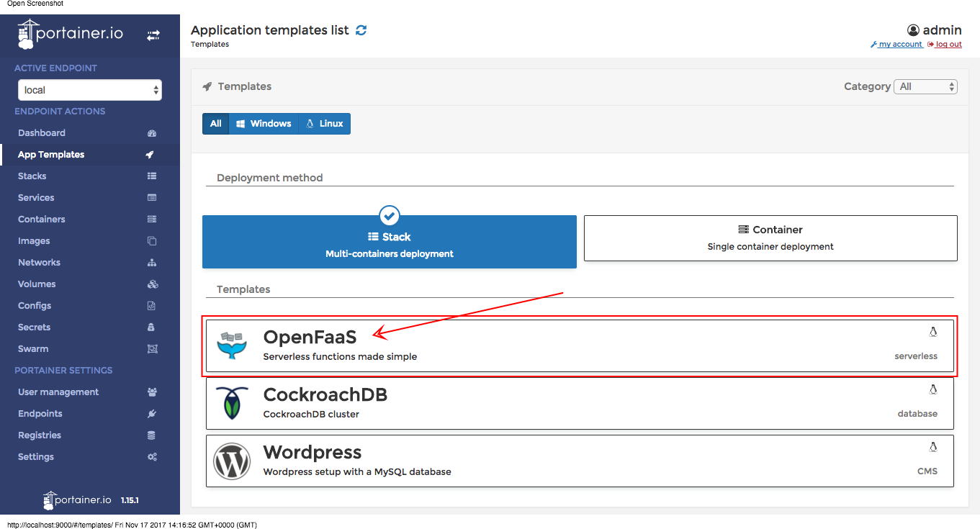Refresh the templates list with the refresh icon
Viewport: 980px width, 529px height.
pyautogui.click(x=361, y=30)
